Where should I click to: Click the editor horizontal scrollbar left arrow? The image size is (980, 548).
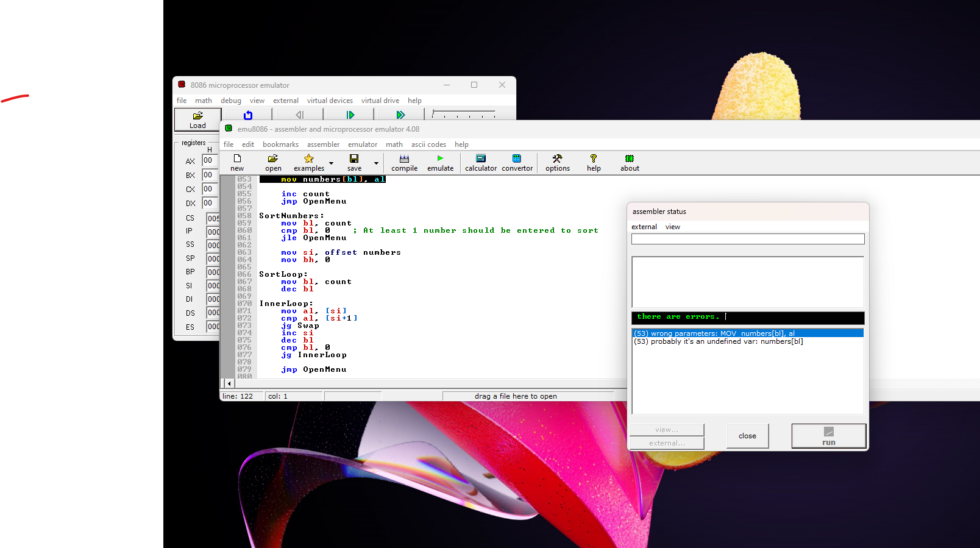click(x=229, y=383)
